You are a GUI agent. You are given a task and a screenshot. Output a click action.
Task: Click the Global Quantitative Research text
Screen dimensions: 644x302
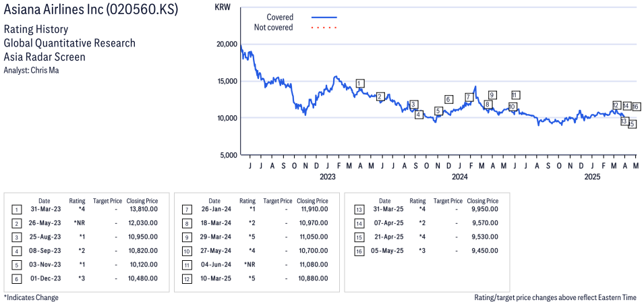point(69,44)
